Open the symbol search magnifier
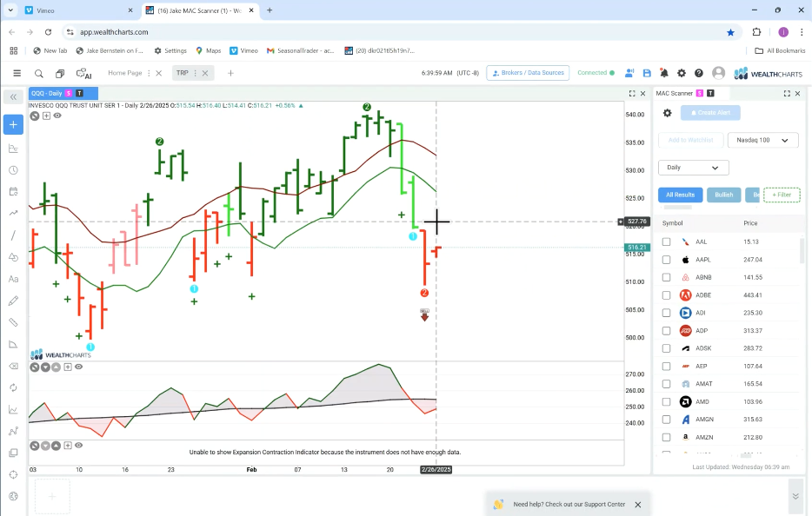The image size is (812, 516). point(39,74)
